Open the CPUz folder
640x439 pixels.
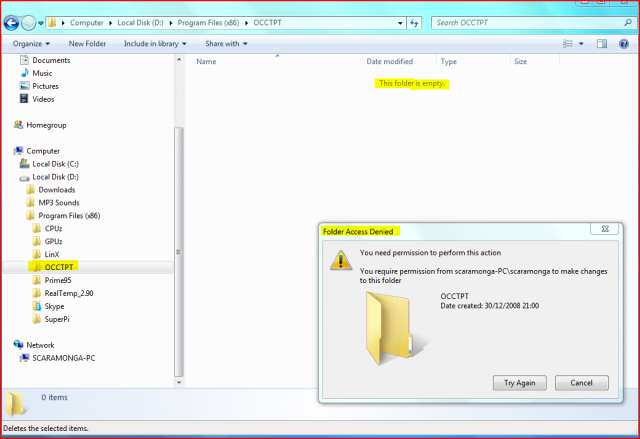point(47,228)
